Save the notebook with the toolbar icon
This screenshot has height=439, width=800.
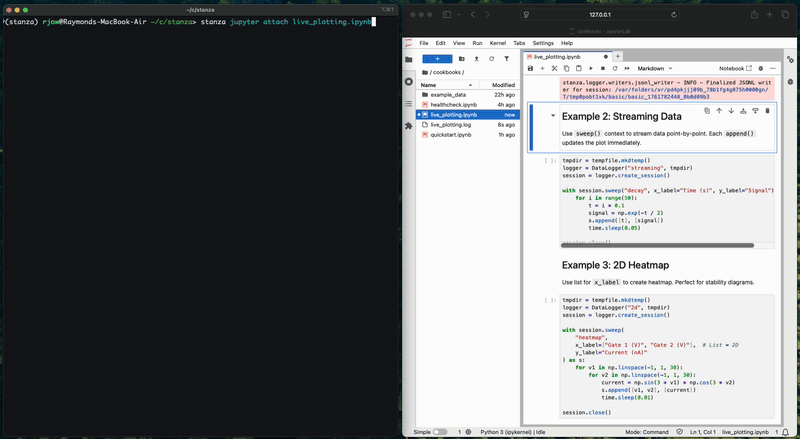[531, 68]
